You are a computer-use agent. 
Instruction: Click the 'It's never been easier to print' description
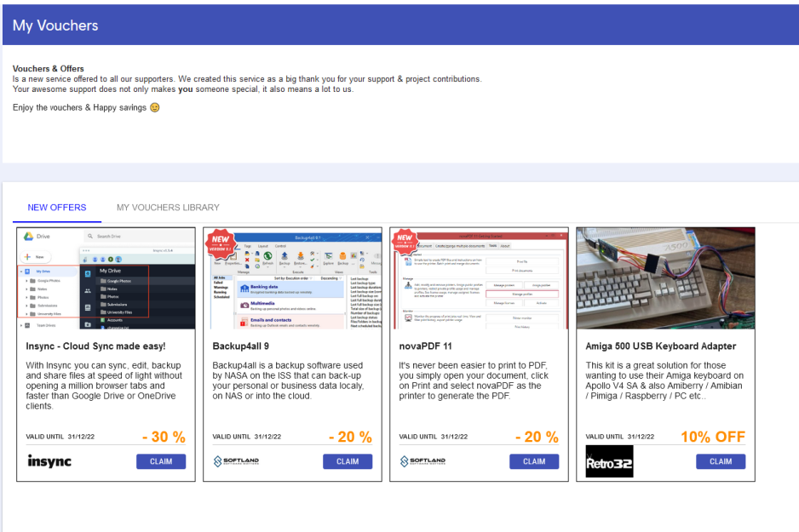474,380
